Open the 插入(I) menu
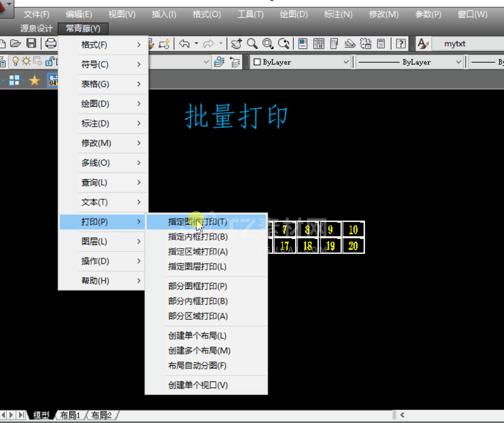 pos(164,14)
